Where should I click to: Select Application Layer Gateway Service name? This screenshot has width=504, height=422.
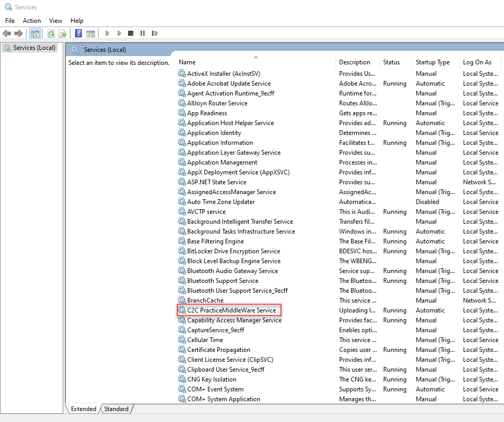pyautogui.click(x=234, y=153)
